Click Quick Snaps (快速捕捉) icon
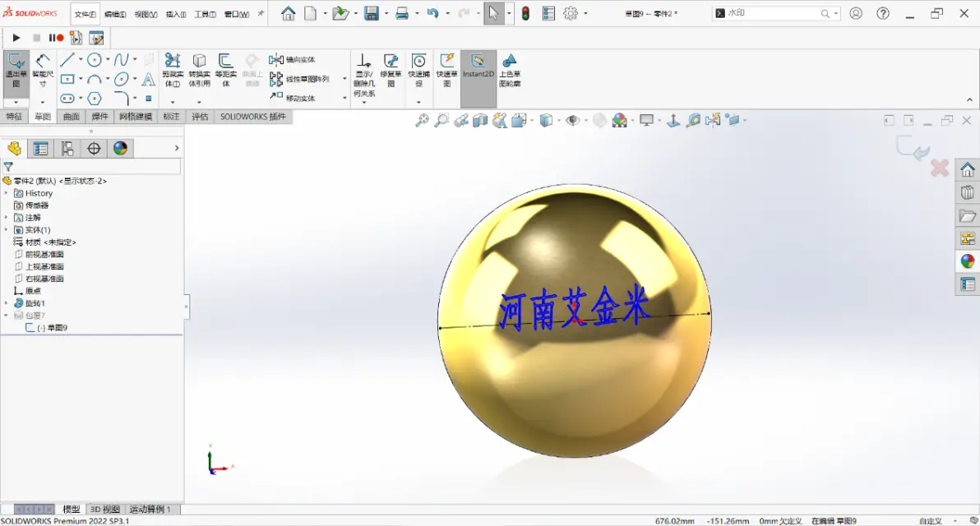 tap(418, 70)
